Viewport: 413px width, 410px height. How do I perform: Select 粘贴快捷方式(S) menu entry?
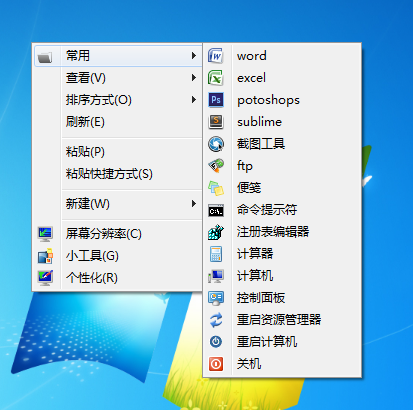pos(118,174)
